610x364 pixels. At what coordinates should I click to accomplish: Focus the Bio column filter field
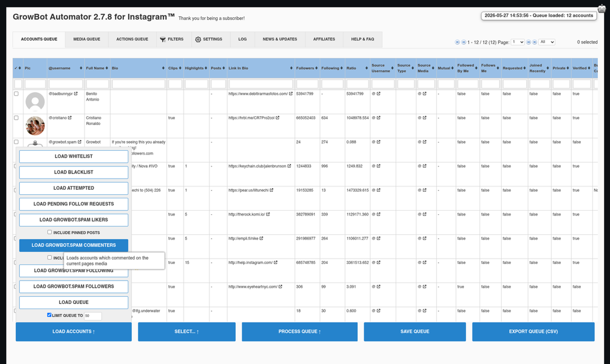139,84
